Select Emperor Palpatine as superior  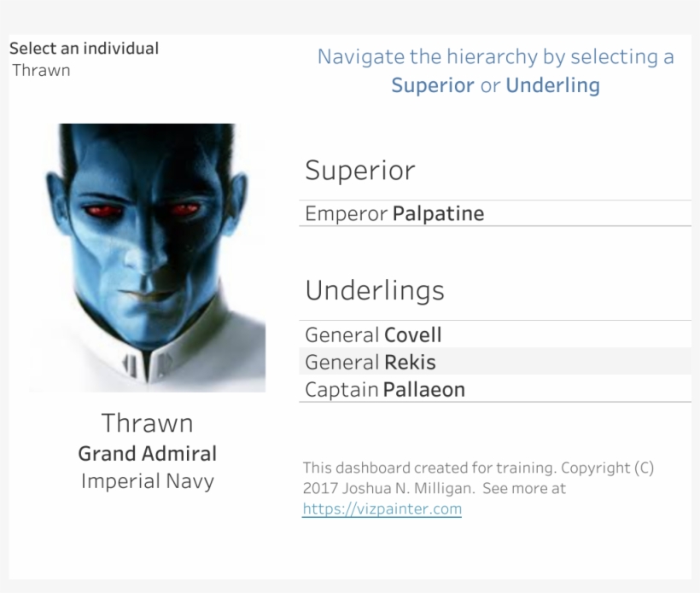coord(394,213)
